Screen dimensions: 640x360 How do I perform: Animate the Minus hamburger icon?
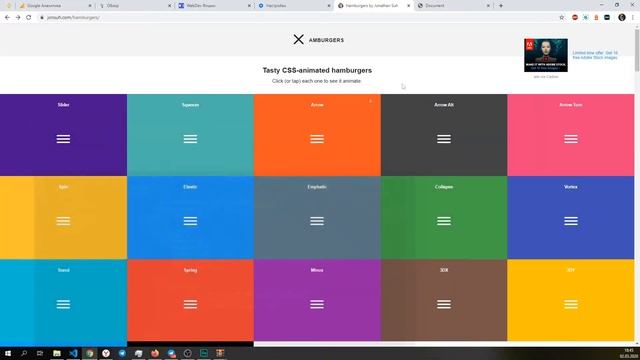pyautogui.click(x=317, y=304)
